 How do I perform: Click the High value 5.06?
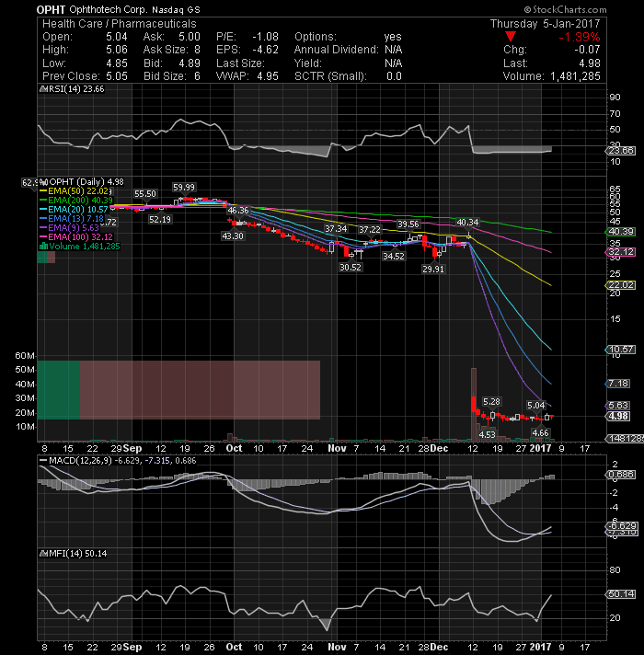coord(117,50)
